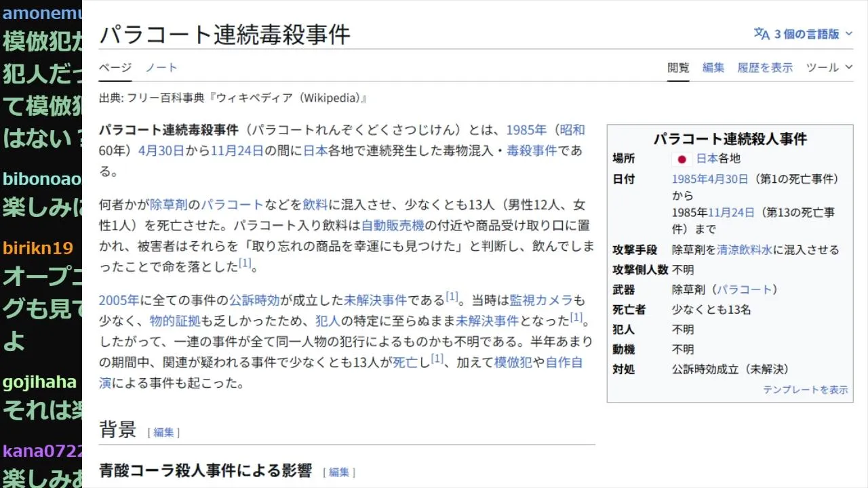868x488 pixels.
Task: Click the chat username starting with bibonoao
Action: click(x=42, y=179)
